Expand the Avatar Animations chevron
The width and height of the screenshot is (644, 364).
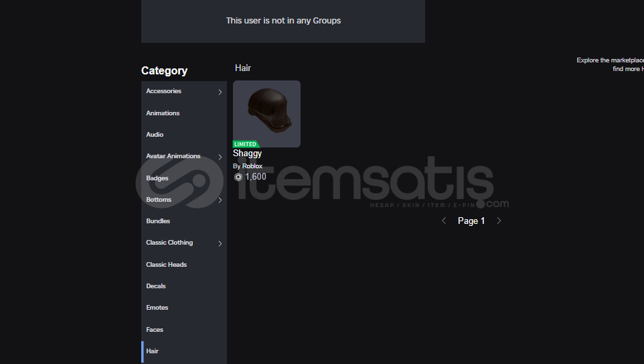(220, 157)
